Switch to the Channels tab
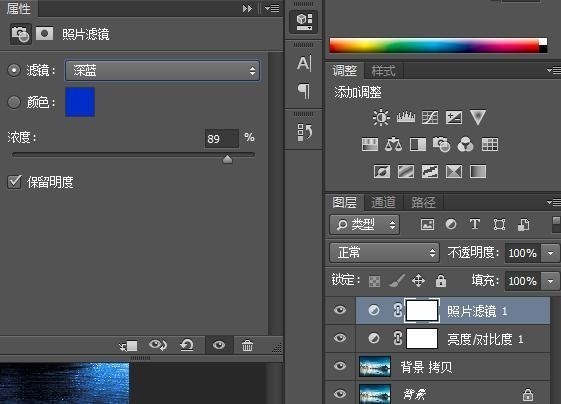The width and height of the screenshot is (561, 404). 383,203
